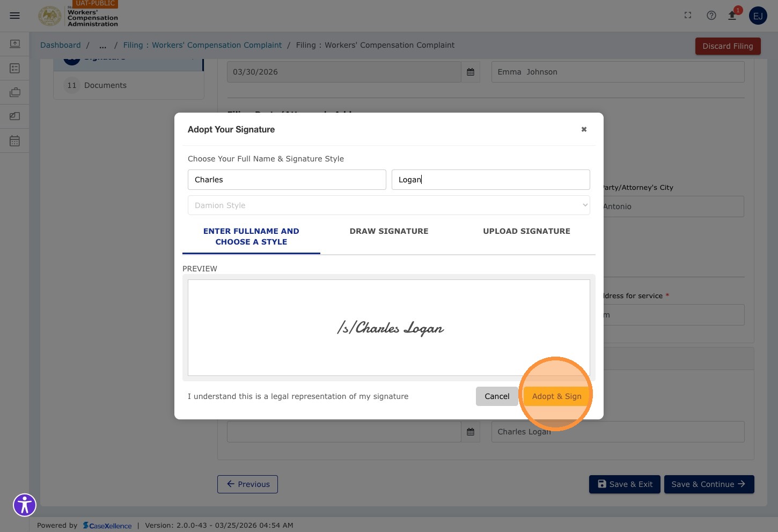Viewport: 778px width, 532px height.
Task: Open calendar picker beside Charles Logan field
Action: click(471, 432)
